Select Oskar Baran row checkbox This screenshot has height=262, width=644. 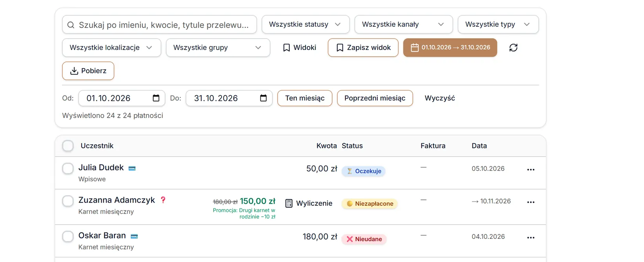pyautogui.click(x=68, y=236)
